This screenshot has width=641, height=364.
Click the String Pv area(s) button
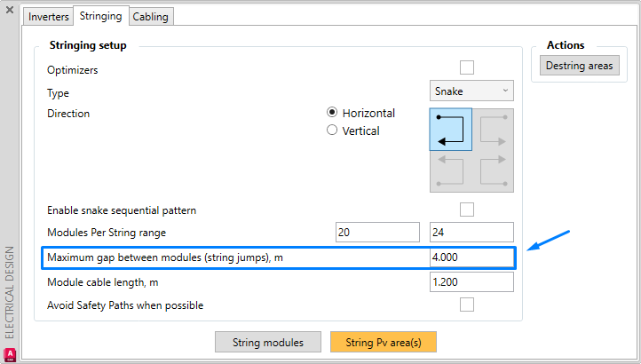pyautogui.click(x=384, y=343)
